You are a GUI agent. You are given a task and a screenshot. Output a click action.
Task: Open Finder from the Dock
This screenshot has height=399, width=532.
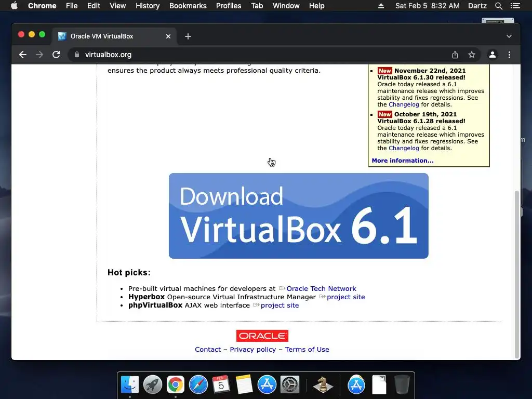[x=129, y=384]
